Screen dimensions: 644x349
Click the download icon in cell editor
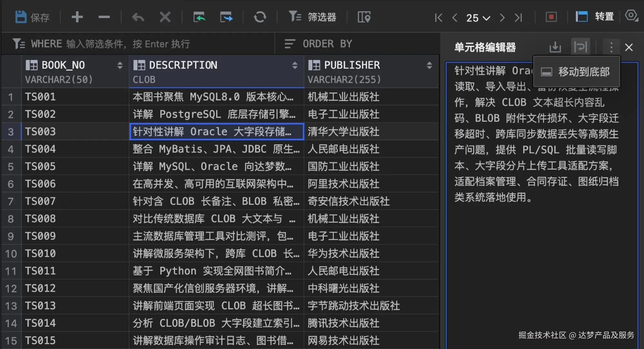[x=555, y=47]
